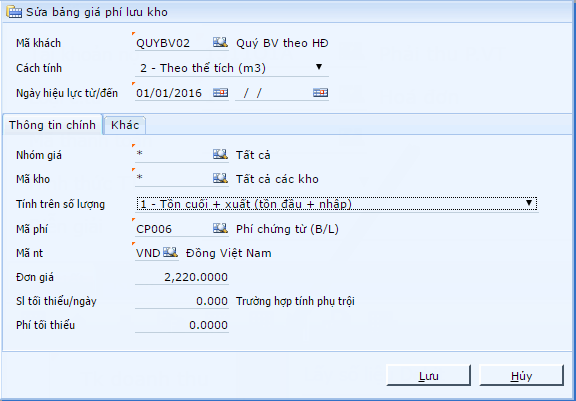The width and height of the screenshot is (576, 401).
Task: Click the text Quý BV theo HĐ
Action: tap(282, 43)
